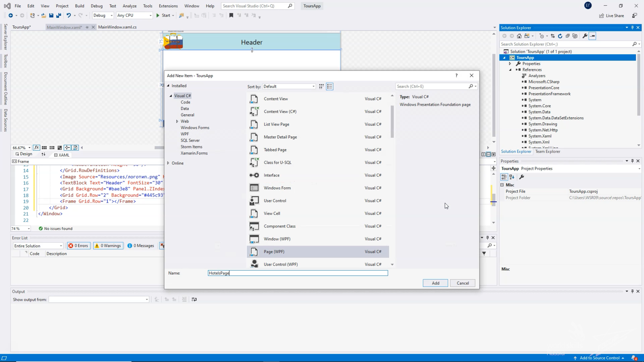Toggle 0 Warnings filter in Error List
Image resolution: width=644 pixels, height=362 pixels.
coord(108,246)
